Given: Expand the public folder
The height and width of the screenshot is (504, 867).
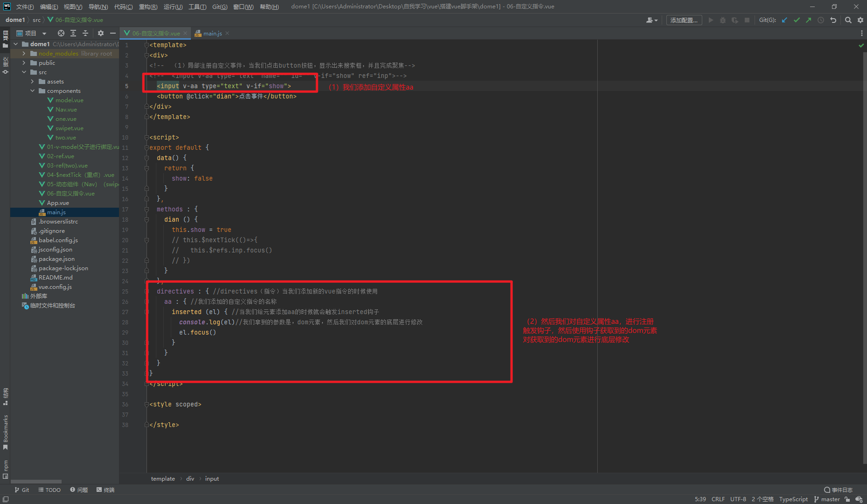Looking at the screenshot, I should point(24,63).
